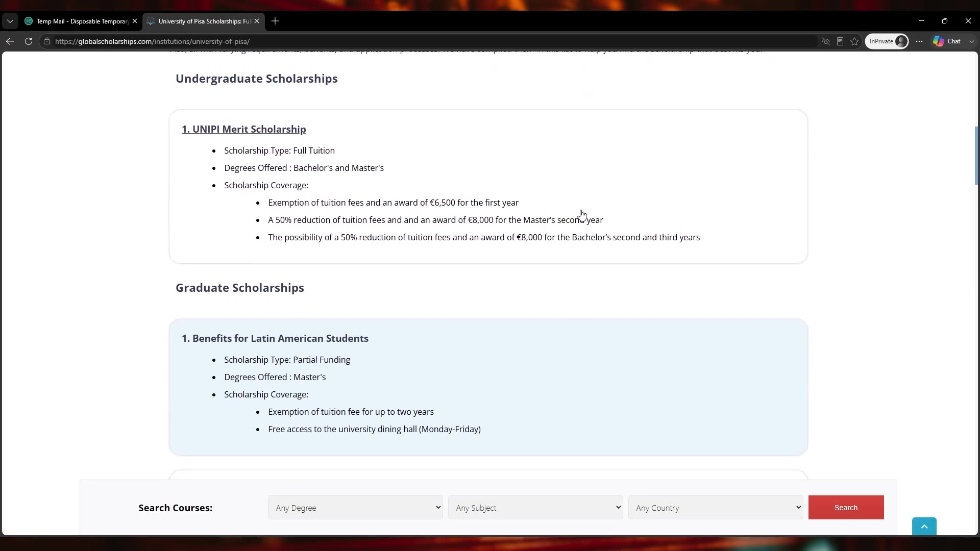Click the InPrivate profile badge
This screenshot has width=980, height=551.
[x=887, y=41]
